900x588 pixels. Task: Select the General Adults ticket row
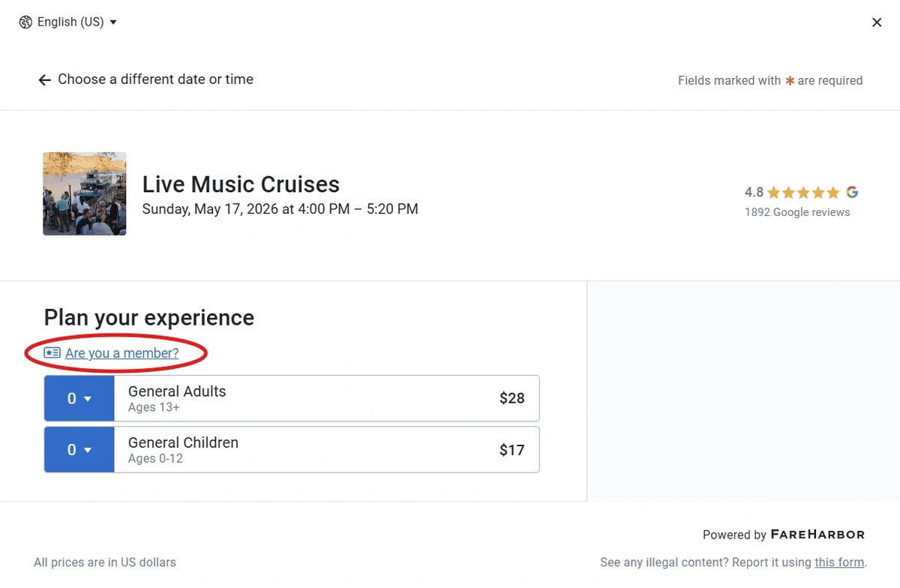pos(292,398)
